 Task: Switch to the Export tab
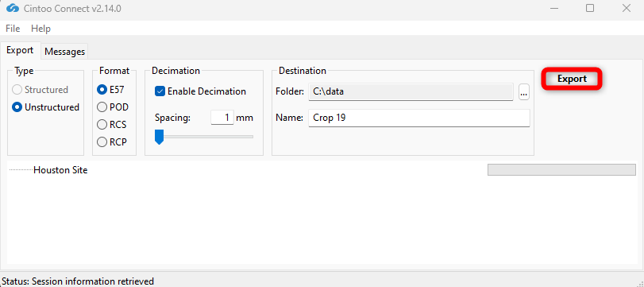coord(20,50)
